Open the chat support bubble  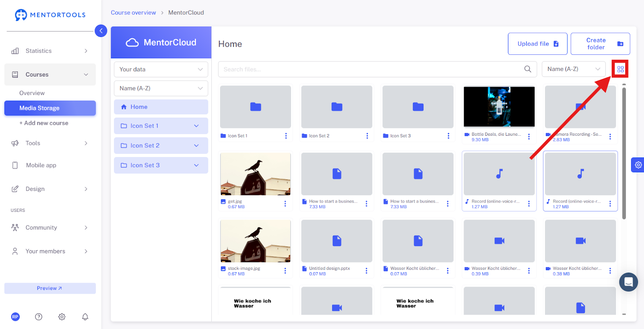628,282
